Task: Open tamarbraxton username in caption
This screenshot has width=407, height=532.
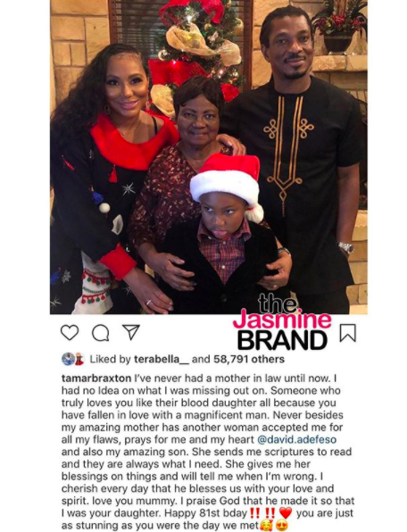Action: click(96, 378)
